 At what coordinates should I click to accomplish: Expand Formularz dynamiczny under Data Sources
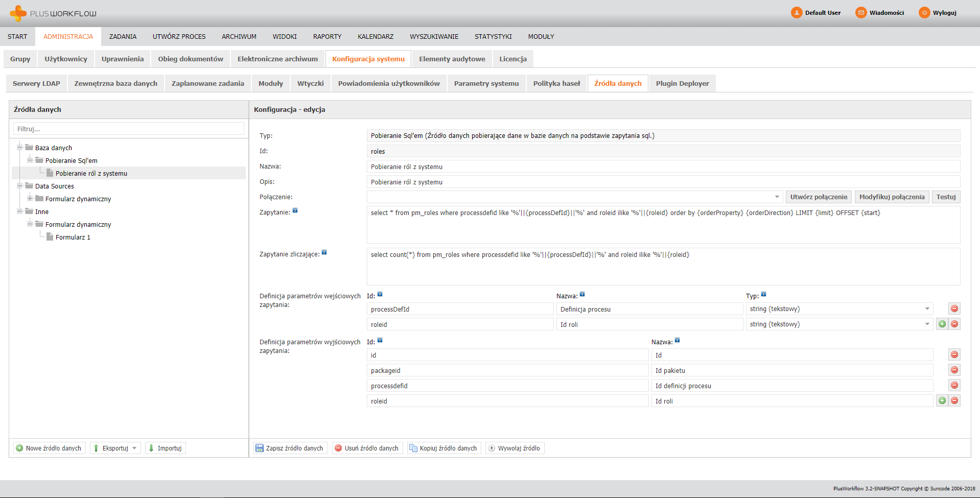(x=30, y=199)
